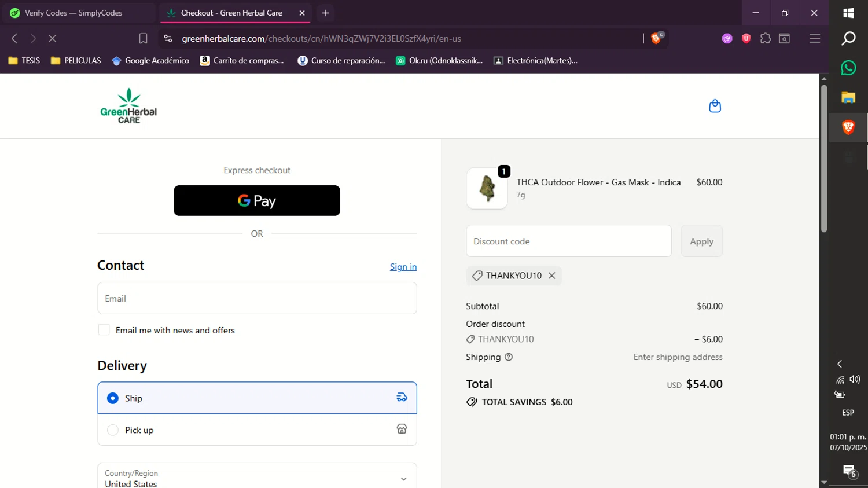Screen dimensions: 868x488
Task: Expand Country/Region dropdown
Action: point(257,476)
